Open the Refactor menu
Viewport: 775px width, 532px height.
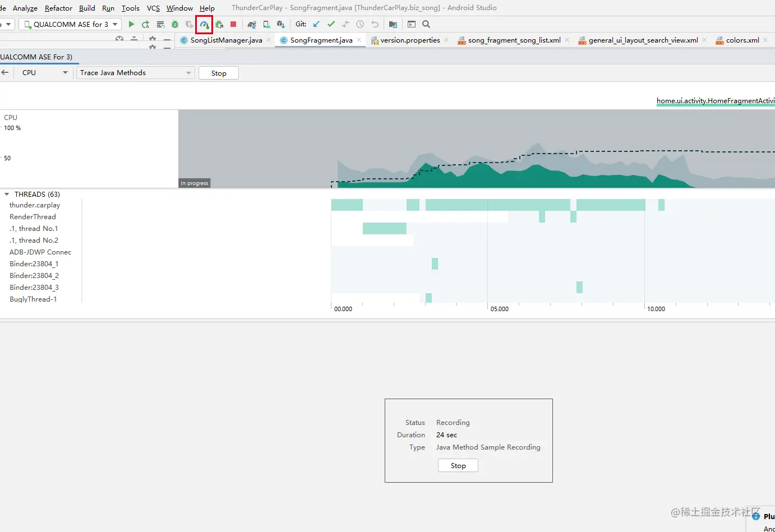tap(58, 8)
